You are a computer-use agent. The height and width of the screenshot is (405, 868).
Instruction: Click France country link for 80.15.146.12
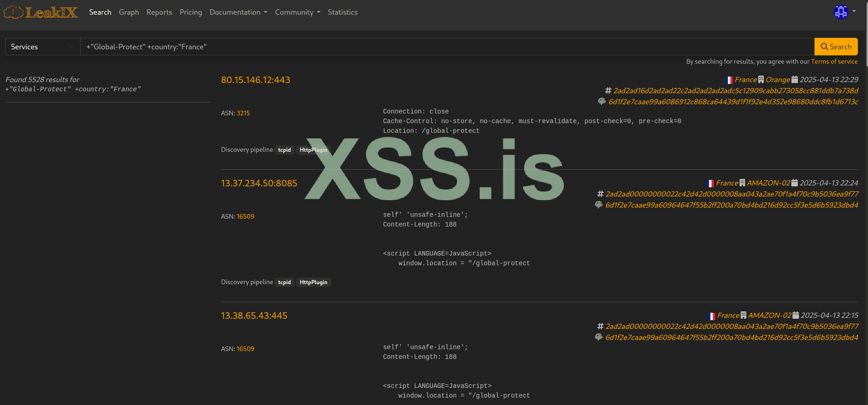(x=746, y=79)
